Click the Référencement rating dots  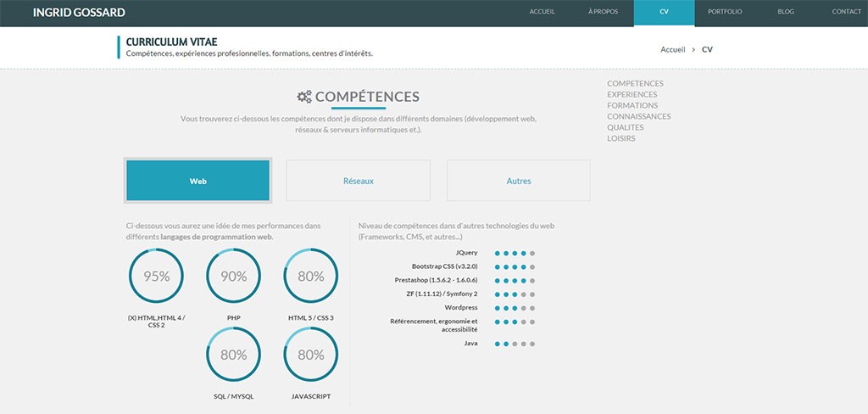pyautogui.click(x=515, y=322)
